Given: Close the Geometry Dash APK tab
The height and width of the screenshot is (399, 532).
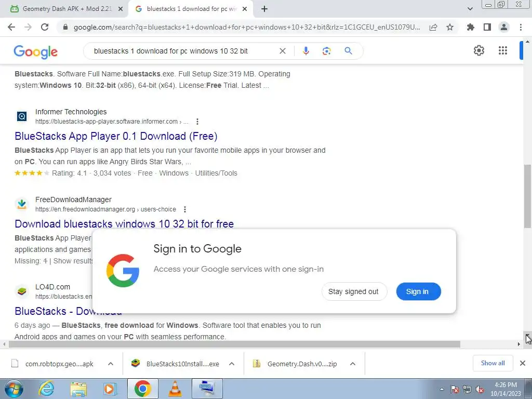Looking at the screenshot, I should 121,9.
